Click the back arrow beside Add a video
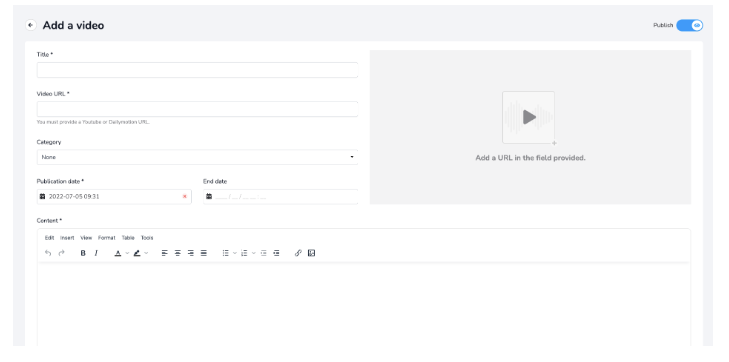Image resolution: width=729 pixels, height=362 pixels. tap(31, 25)
